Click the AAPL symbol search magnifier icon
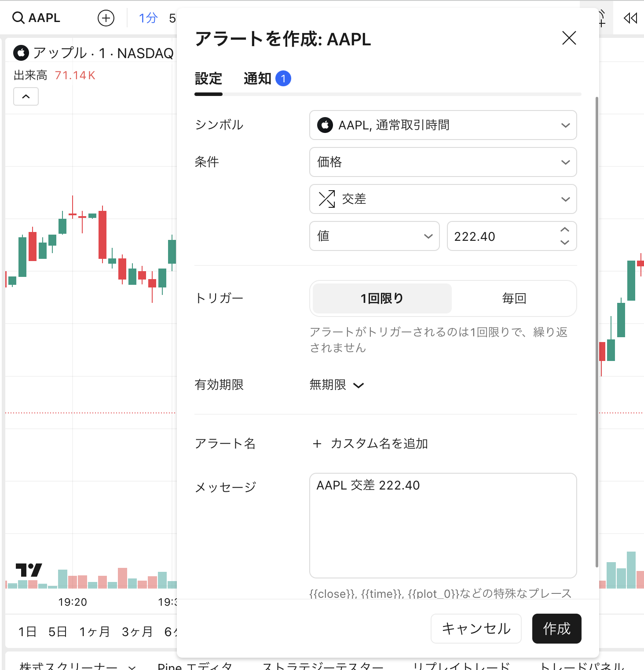Viewport: 644px width, 670px height. (18, 18)
